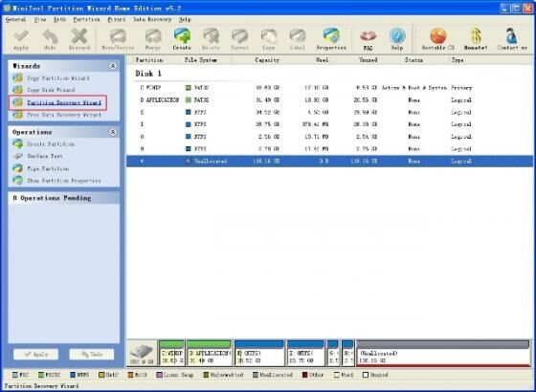
Task: Select the Merge toolbar icon
Action: (153, 36)
